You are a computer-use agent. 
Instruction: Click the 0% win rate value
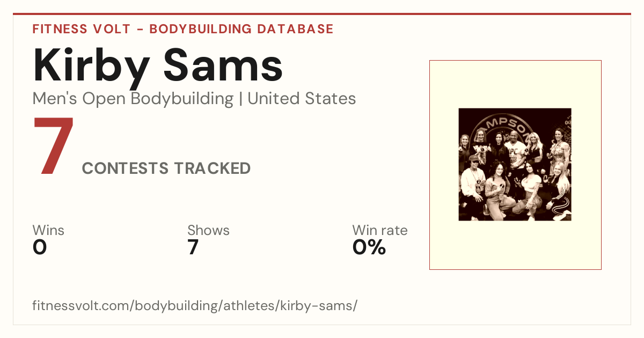(x=369, y=248)
